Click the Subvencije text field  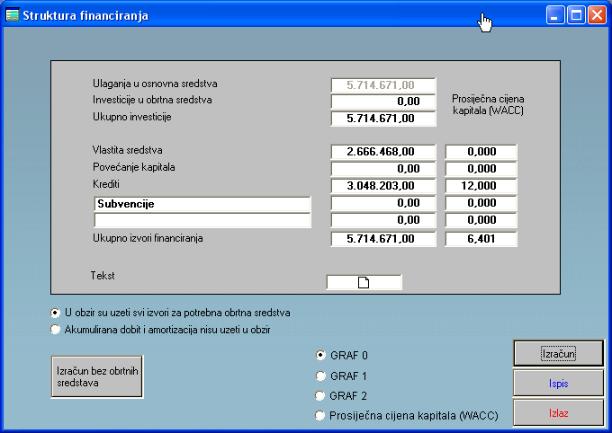(203, 204)
